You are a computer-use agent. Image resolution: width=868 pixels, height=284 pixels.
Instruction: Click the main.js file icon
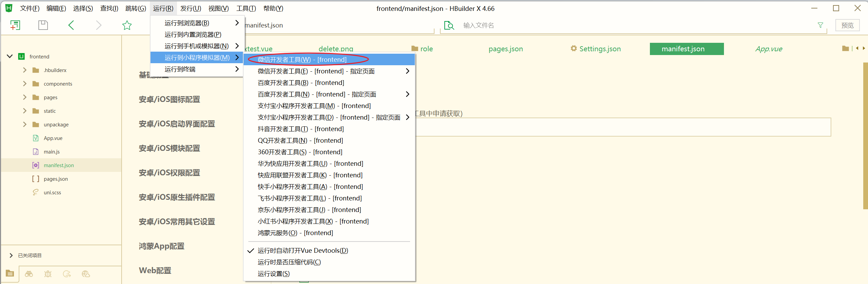36,152
